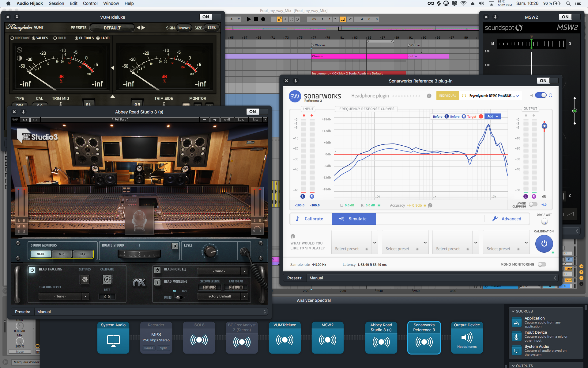This screenshot has height=368, width=588.
Task: Switch to the Simulate tab
Action: pos(354,219)
